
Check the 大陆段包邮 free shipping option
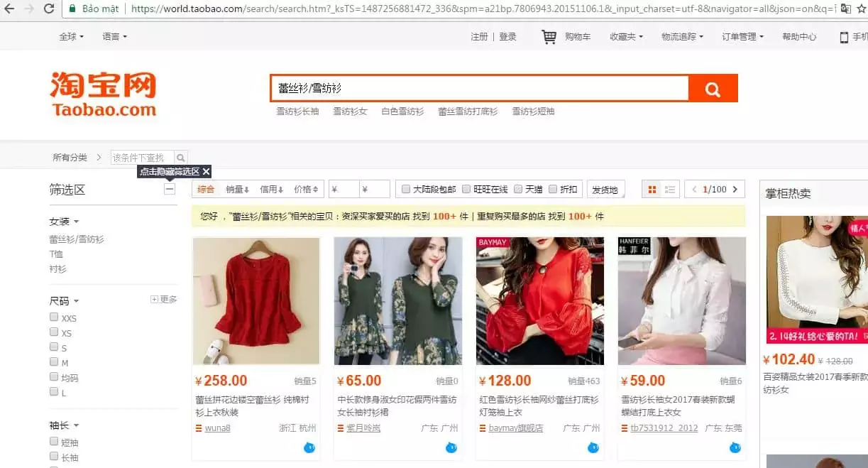405,188
